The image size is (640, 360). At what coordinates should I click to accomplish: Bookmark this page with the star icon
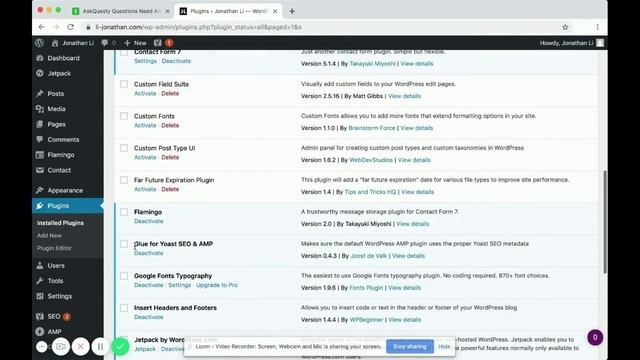click(x=565, y=27)
